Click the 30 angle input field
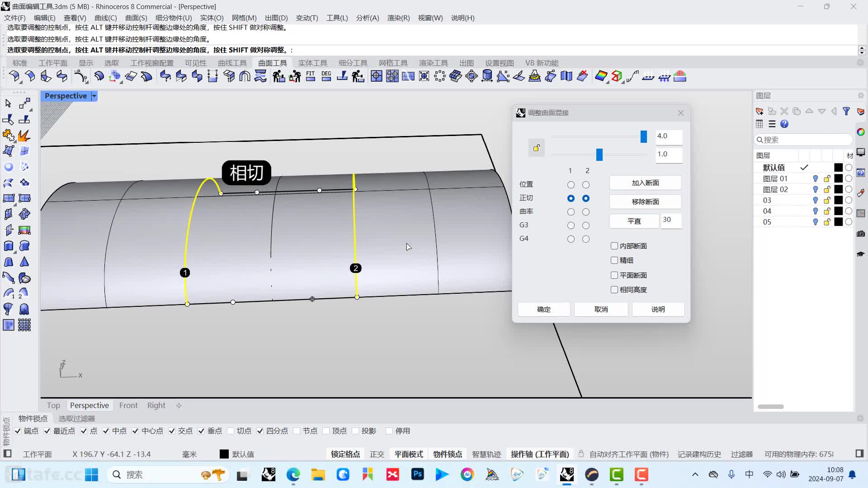 point(671,220)
